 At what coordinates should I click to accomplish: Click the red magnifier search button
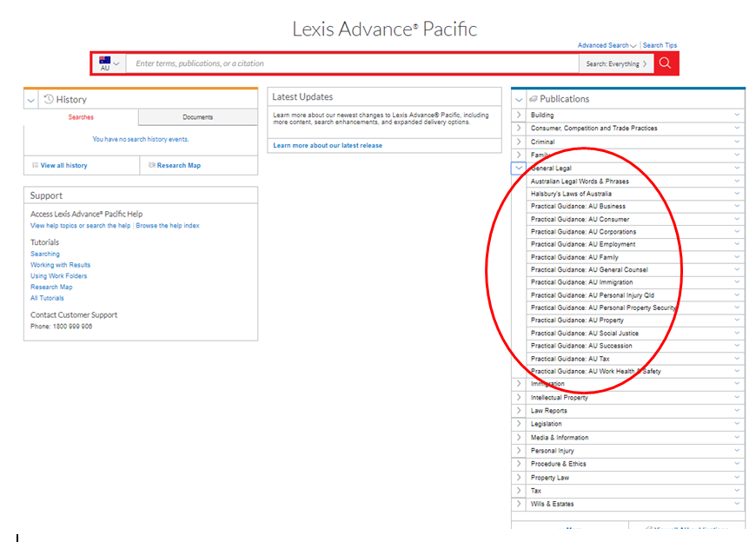[666, 63]
